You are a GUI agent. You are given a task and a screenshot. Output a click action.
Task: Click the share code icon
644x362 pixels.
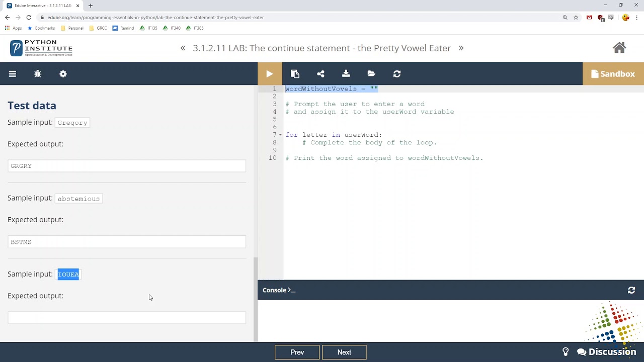coord(320,74)
